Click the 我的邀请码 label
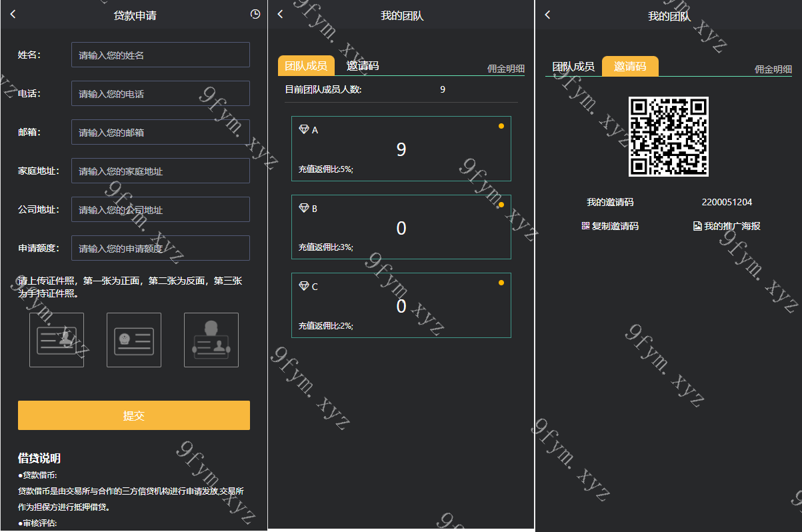The image size is (802, 532). 610,202
